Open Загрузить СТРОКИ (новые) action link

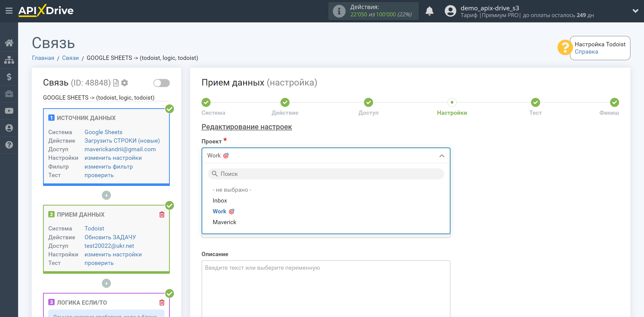click(122, 141)
